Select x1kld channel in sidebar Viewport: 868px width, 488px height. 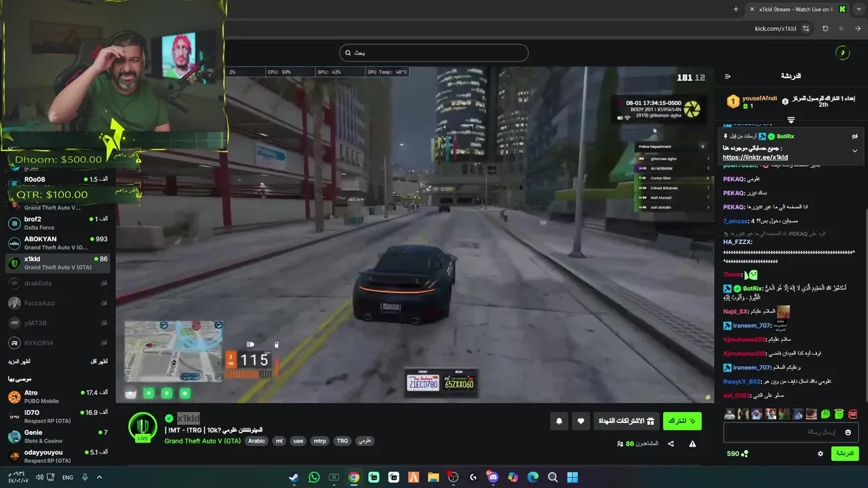tap(58, 262)
